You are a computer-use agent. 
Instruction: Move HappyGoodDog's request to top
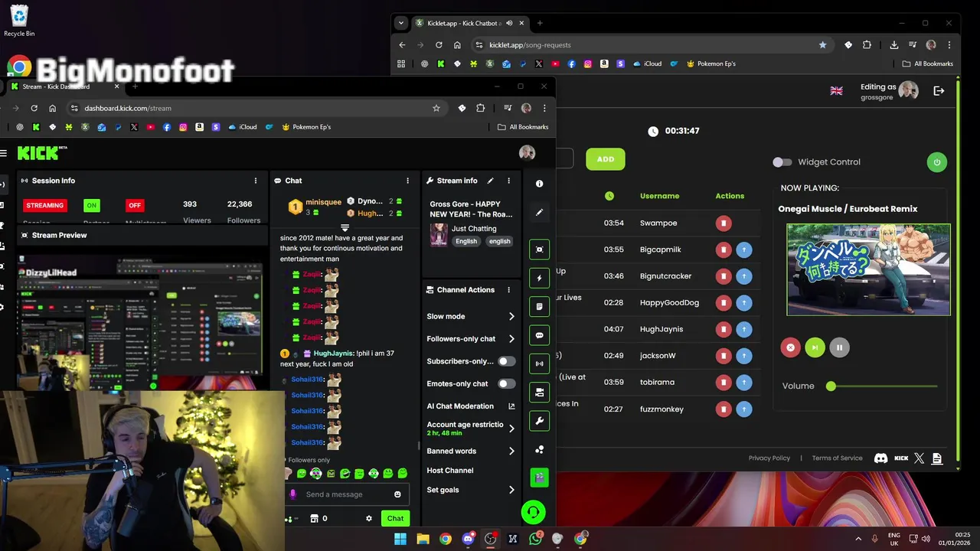tap(743, 303)
